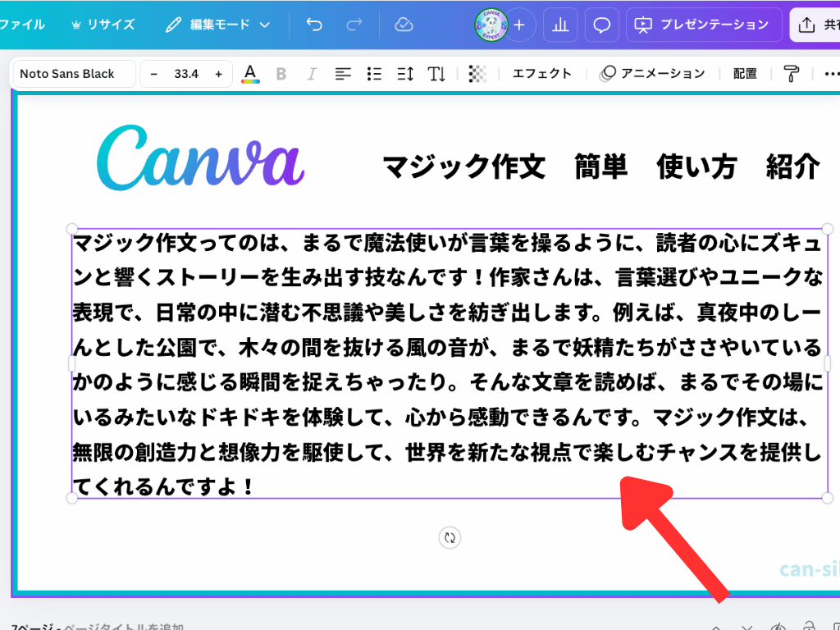Open the rainbow text color picker
Image resolution: width=840 pixels, height=630 pixels.
250,74
